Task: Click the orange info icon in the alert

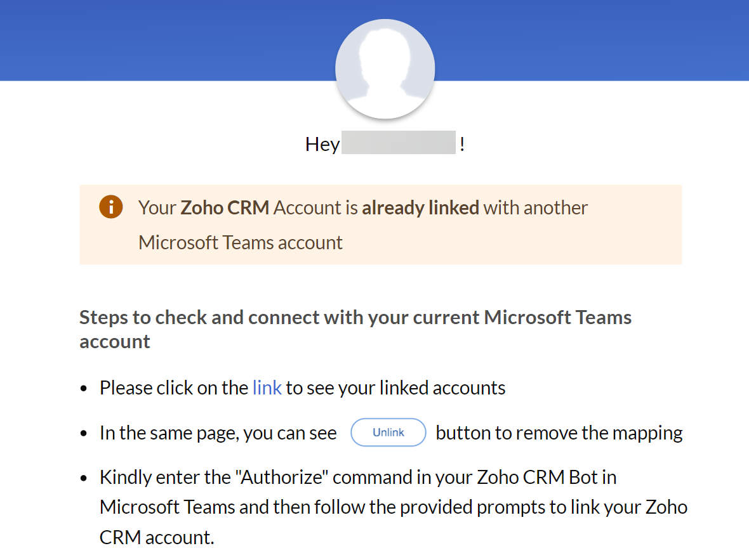Action: (110, 207)
